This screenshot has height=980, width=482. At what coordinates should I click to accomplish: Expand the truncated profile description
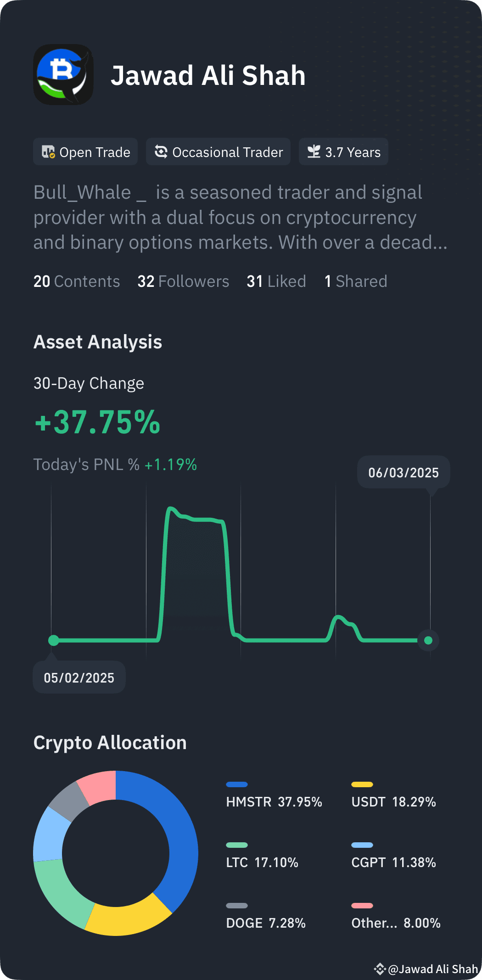pos(240,218)
